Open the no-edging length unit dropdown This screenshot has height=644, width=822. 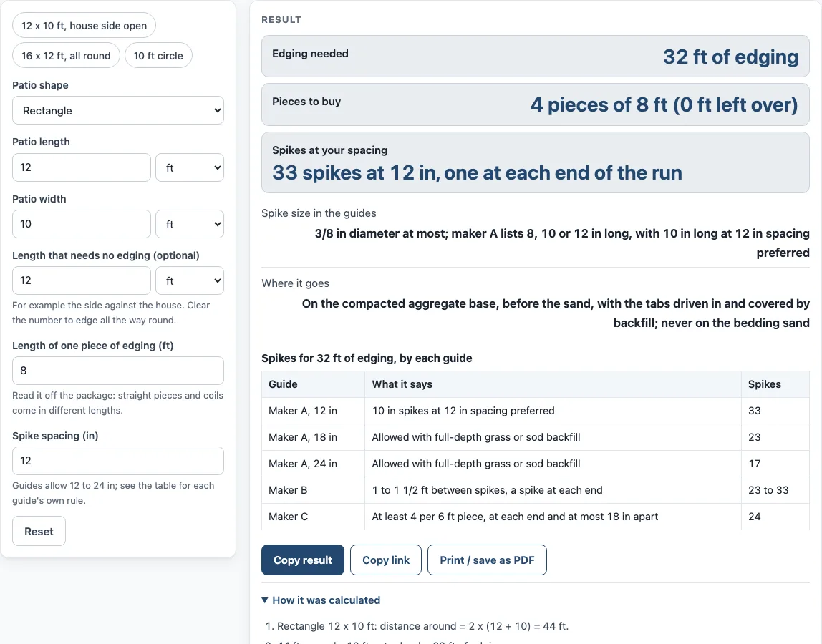[190, 281]
